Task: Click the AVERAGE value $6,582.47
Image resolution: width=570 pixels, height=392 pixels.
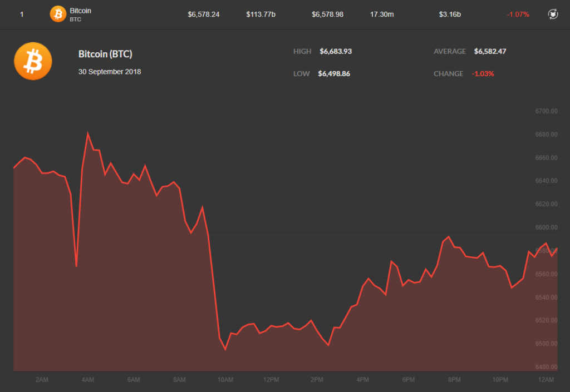Action: (490, 51)
